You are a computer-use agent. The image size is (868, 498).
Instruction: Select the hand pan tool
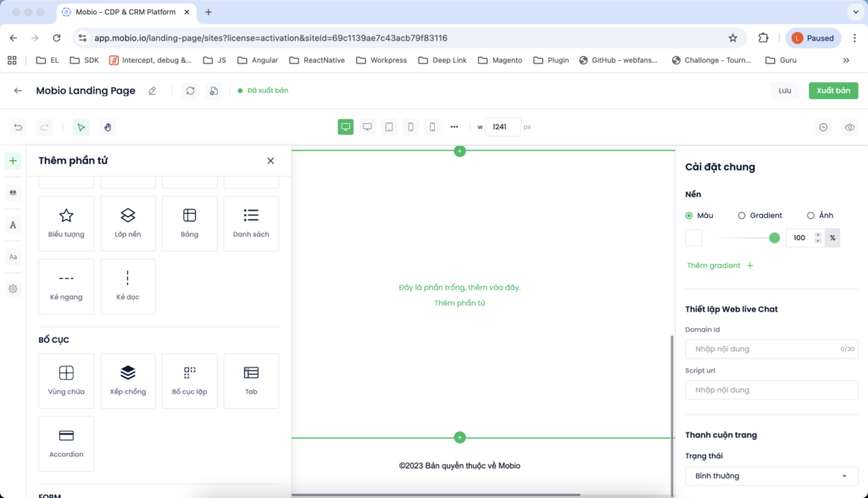[x=107, y=127]
